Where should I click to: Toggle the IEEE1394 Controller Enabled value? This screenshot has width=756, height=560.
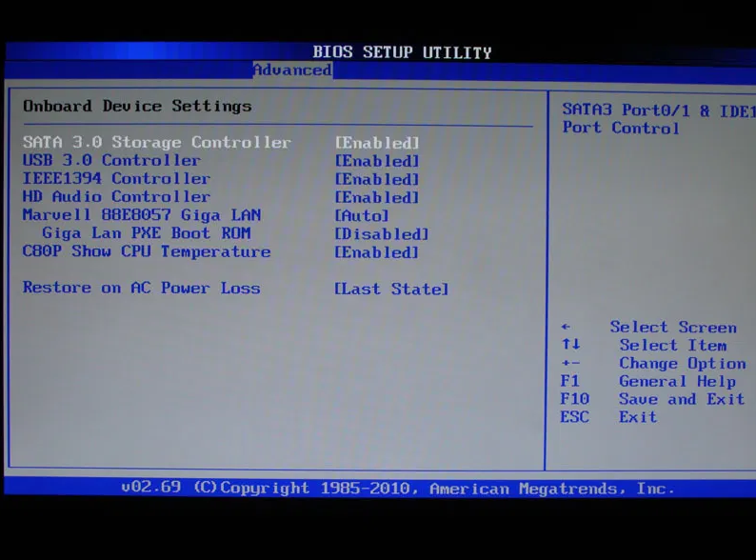tap(377, 179)
